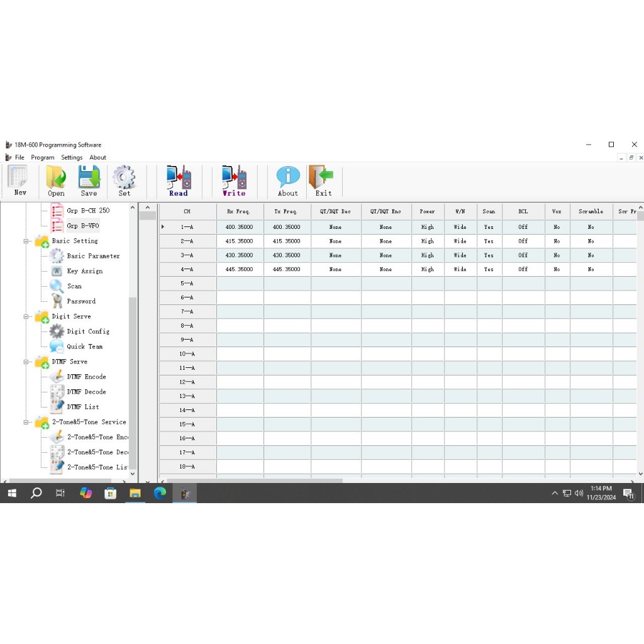Collapse the Basic Setting tree node

(26, 241)
